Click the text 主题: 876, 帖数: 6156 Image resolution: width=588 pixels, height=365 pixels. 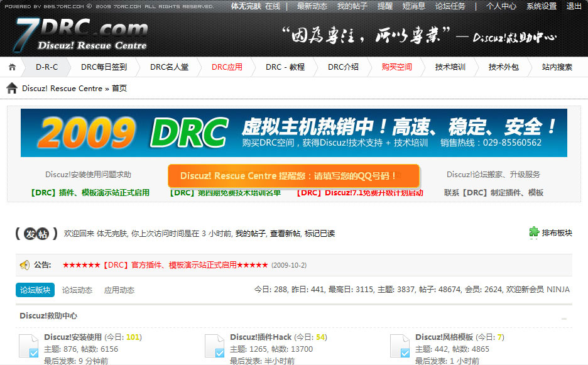(81, 349)
